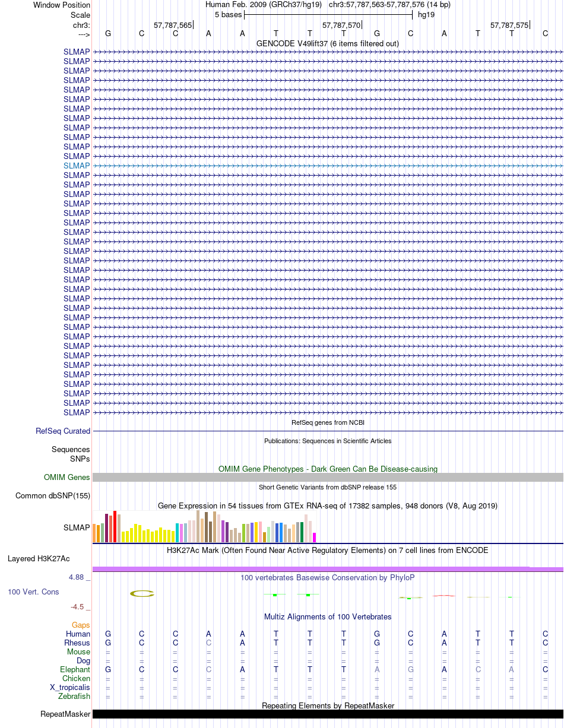
Task: Select the Chicken alignment row label
Action: coord(76,678)
